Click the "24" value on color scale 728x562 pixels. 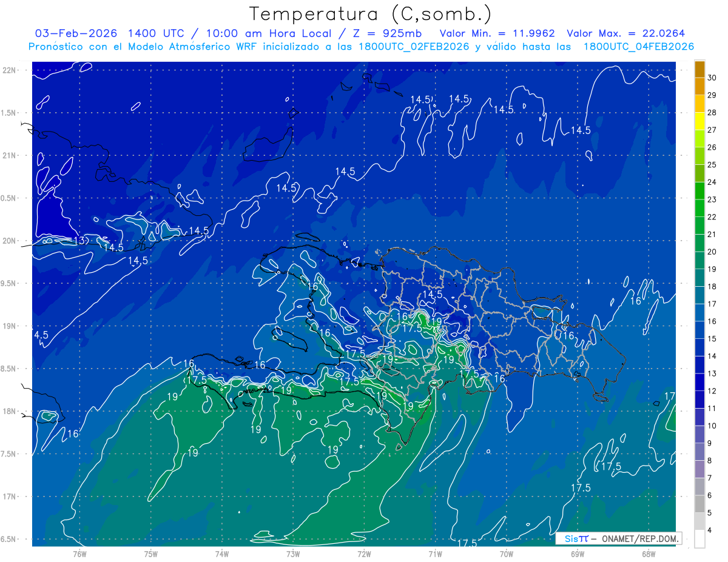712,182
